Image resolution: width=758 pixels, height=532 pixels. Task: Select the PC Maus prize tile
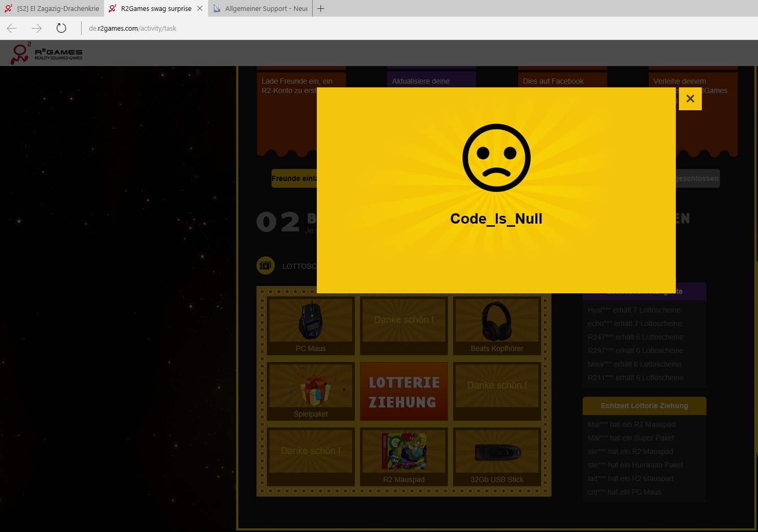[311, 326]
